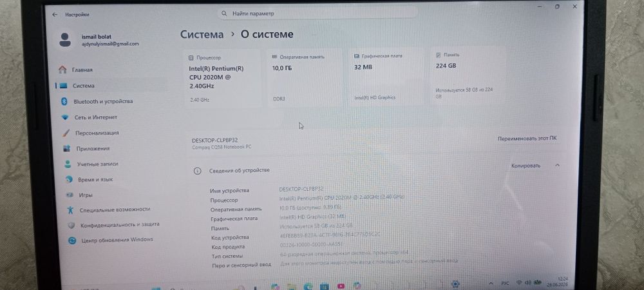Click the Тип системы row label
Image resolution: width=644 pixels, height=290 pixels.
tap(227, 256)
